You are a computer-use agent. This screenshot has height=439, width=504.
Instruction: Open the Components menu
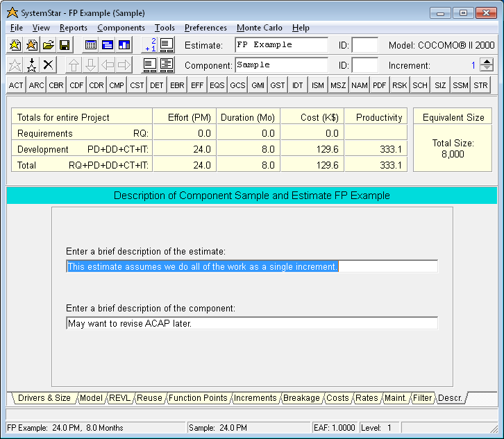pos(121,28)
